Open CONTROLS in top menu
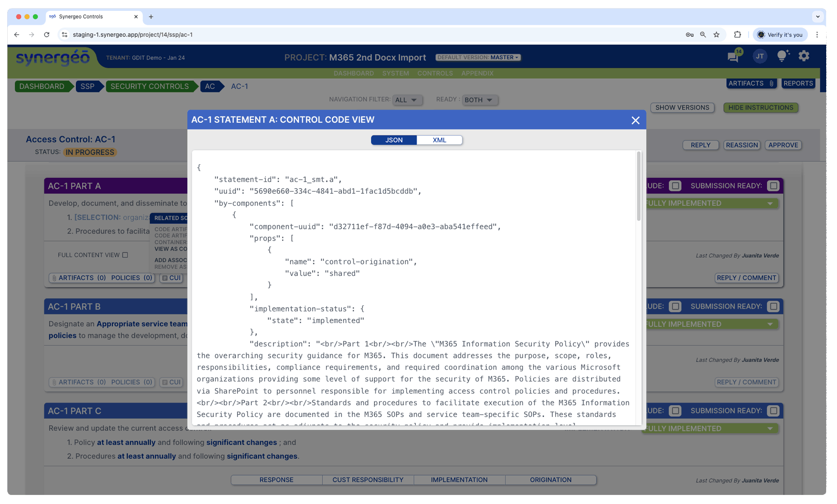This screenshot has height=504, width=837. point(435,73)
